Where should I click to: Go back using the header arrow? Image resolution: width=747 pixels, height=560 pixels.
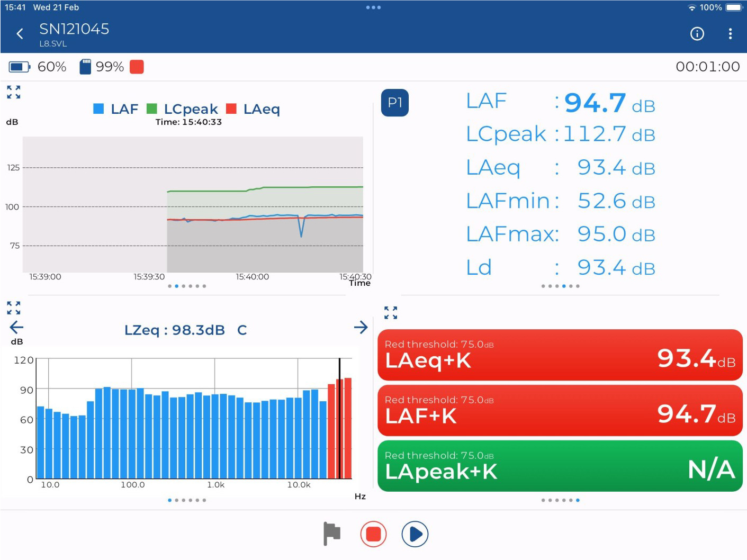[20, 34]
